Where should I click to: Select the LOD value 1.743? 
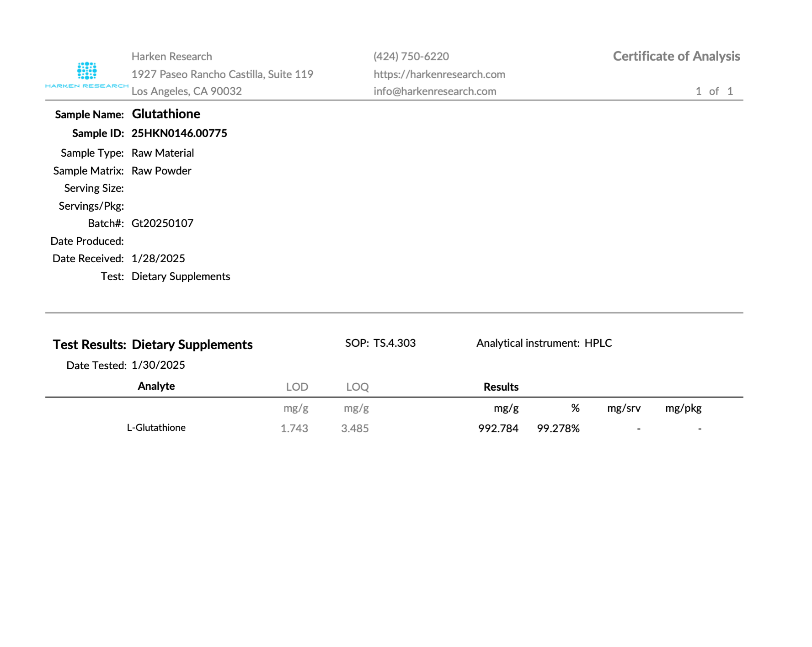(x=294, y=429)
